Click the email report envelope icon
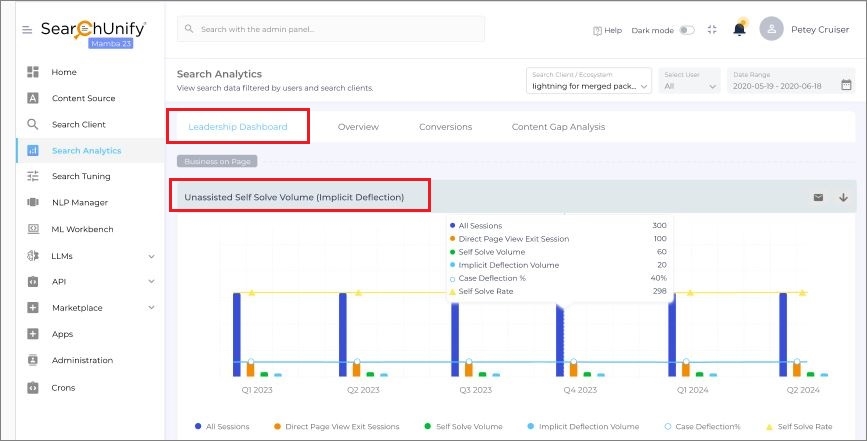 pyautogui.click(x=818, y=197)
